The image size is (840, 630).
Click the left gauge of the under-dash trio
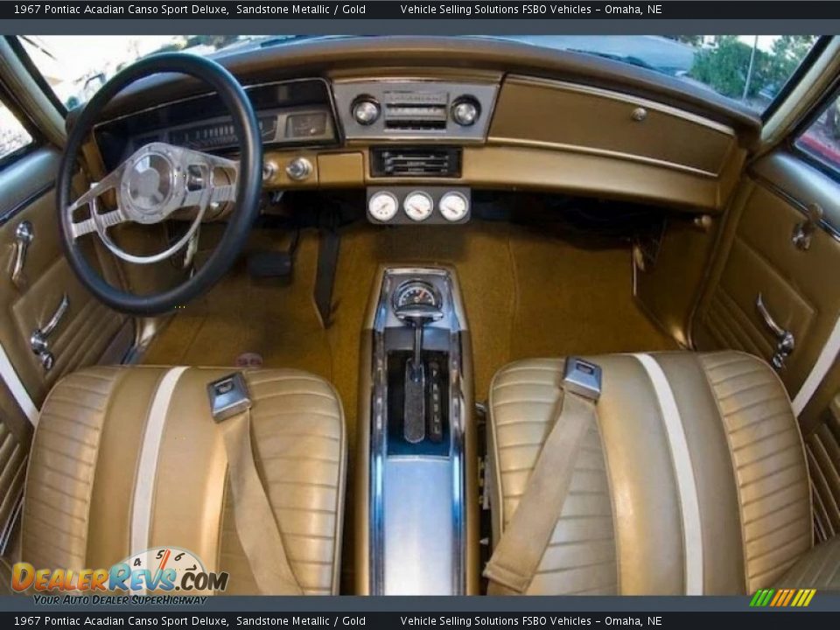382,206
